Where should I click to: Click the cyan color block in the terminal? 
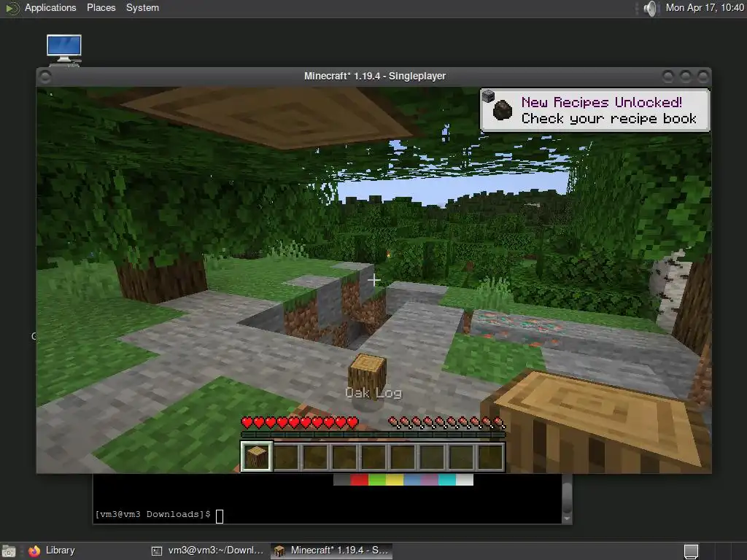point(447,480)
